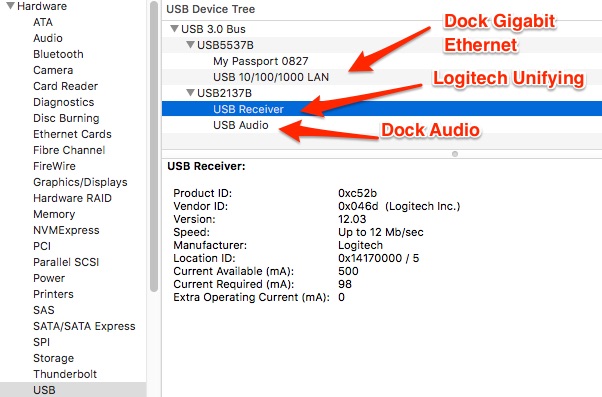Select ATA in the Hardware sidebar

[43, 22]
